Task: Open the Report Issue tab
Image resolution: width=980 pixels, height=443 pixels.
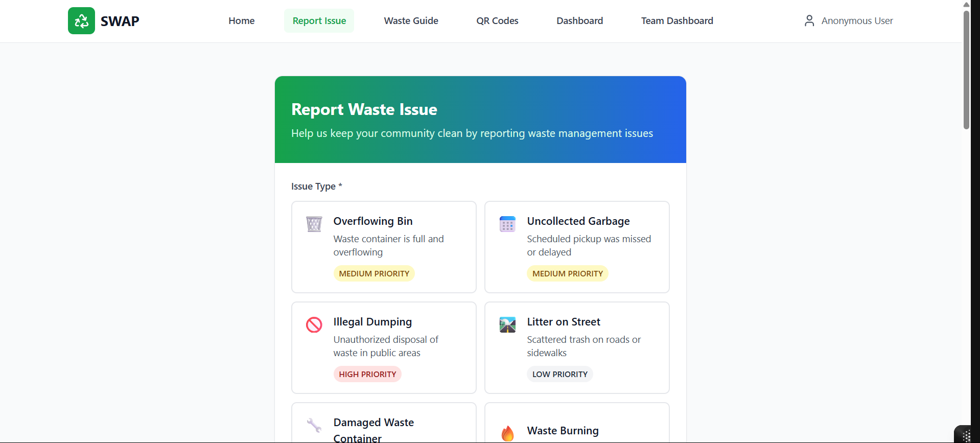Action: (319, 21)
